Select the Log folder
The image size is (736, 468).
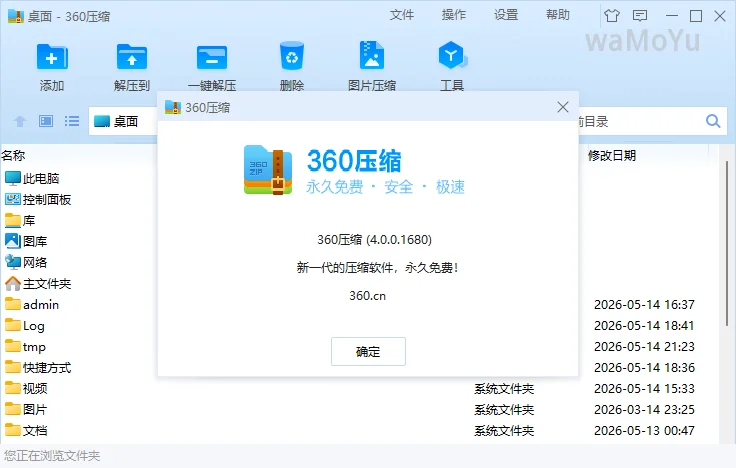(x=25, y=326)
